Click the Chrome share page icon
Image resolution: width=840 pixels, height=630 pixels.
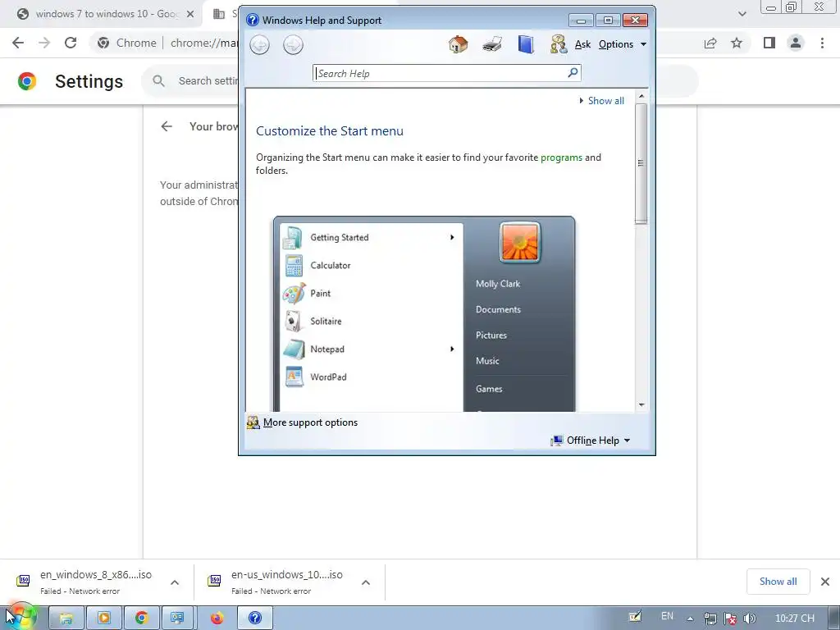point(710,43)
